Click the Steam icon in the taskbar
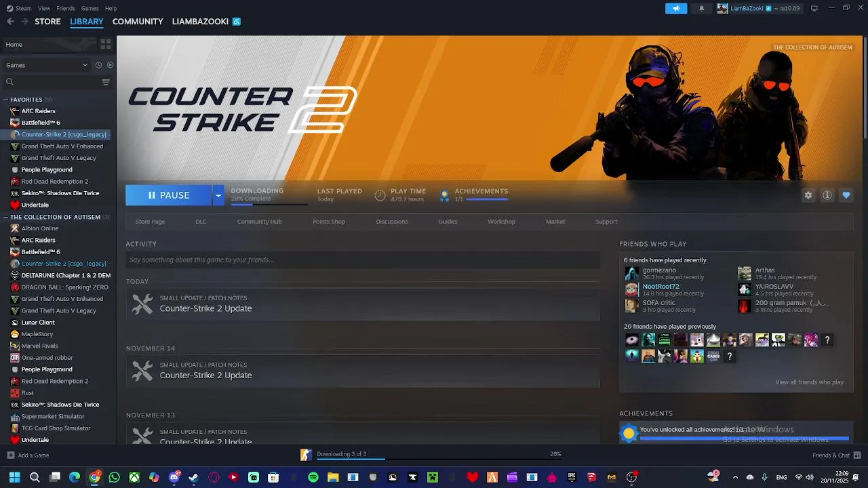 (194, 477)
